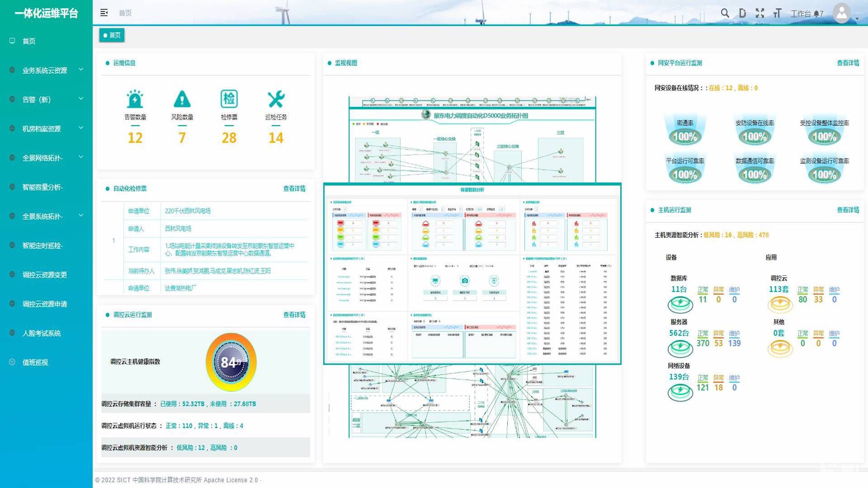Click the 工作台 notification bell
868x488 pixels.
point(816,14)
